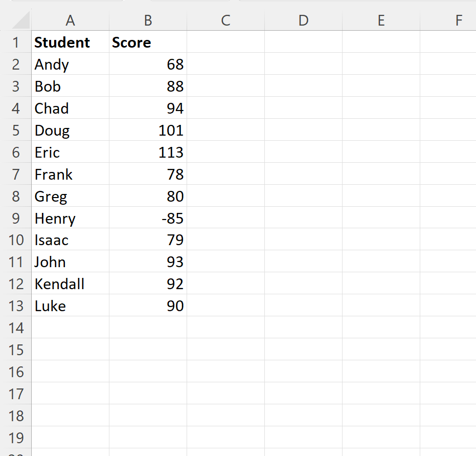
Task: Select column header A
Action: pyautogui.click(x=70, y=20)
